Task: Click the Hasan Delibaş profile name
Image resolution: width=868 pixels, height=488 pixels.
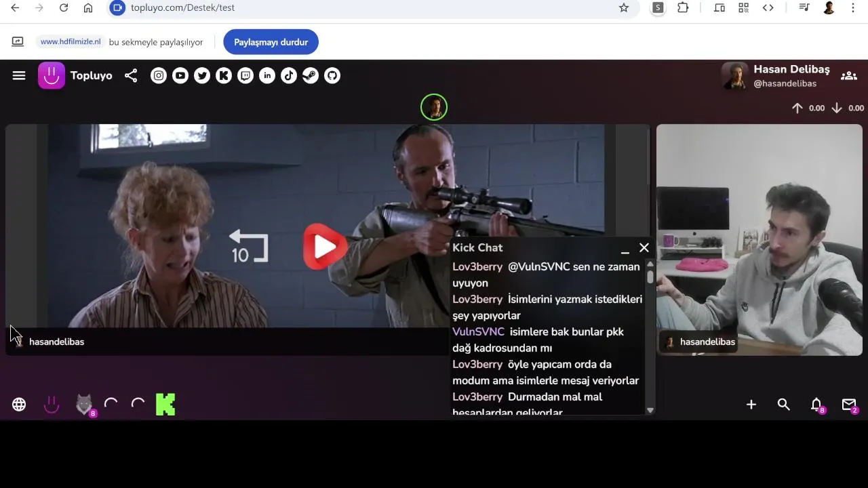Action: 791,69
